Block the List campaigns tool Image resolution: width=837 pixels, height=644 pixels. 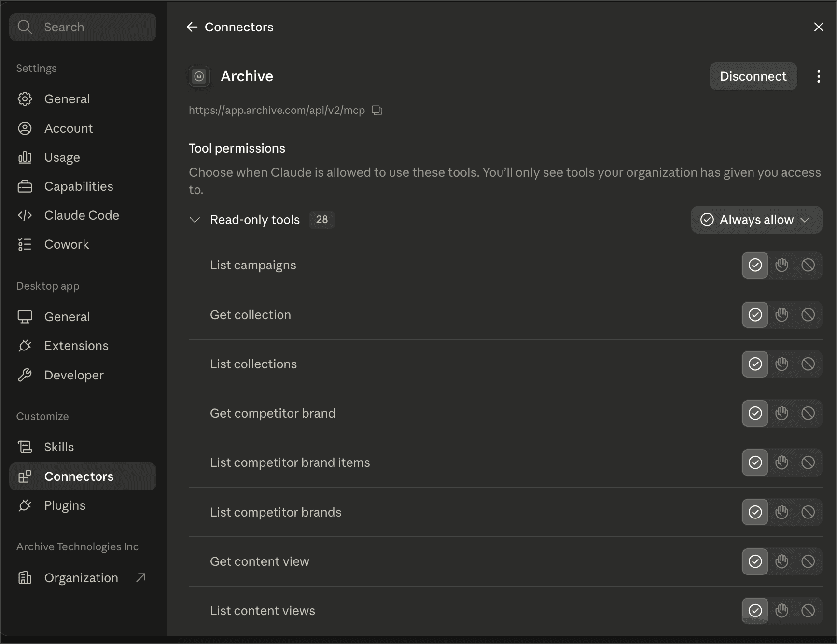(808, 265)
